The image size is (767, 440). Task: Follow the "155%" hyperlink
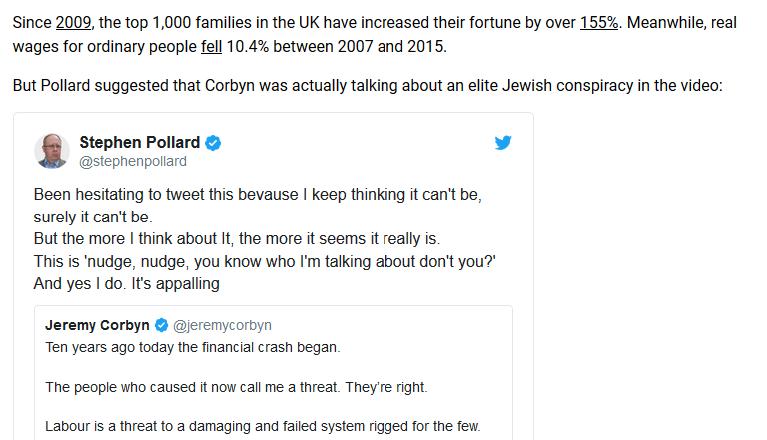(599, 22)
